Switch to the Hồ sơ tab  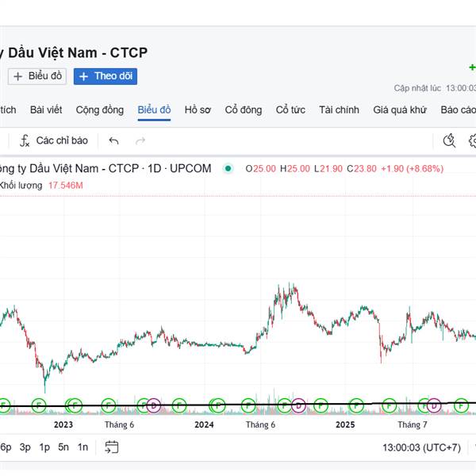(198, 109)
